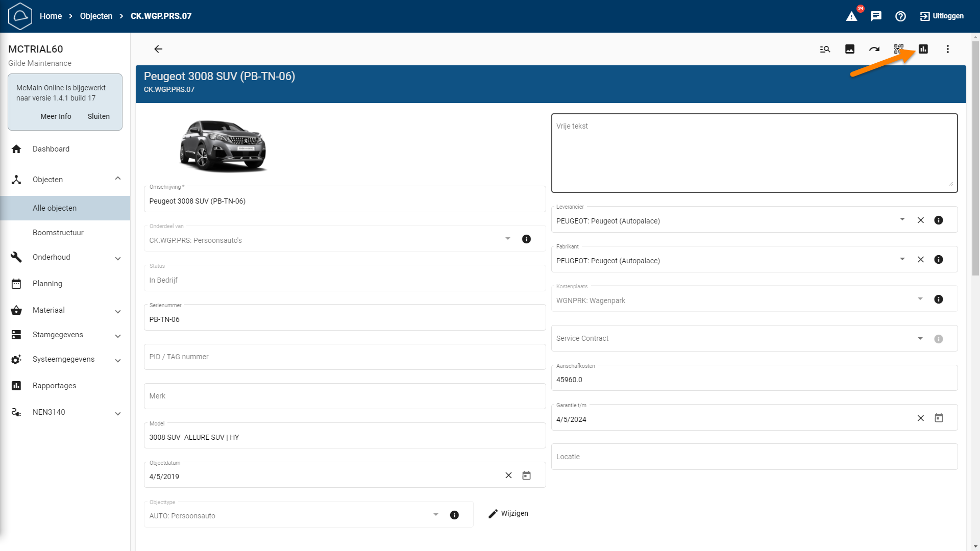The image size is (980, 551).
Task: Click into the Vrije tekst area
Action: (x=754, y=153)
